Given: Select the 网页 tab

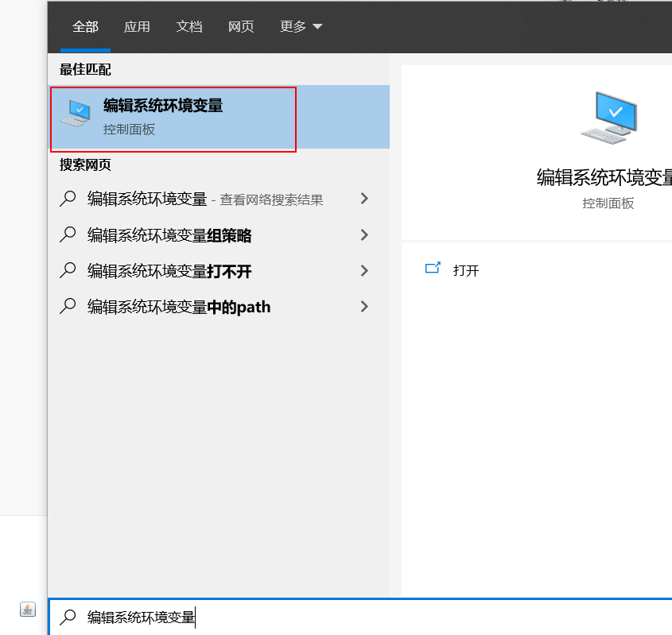Looking at the screenshot, I should coord(241,27).
